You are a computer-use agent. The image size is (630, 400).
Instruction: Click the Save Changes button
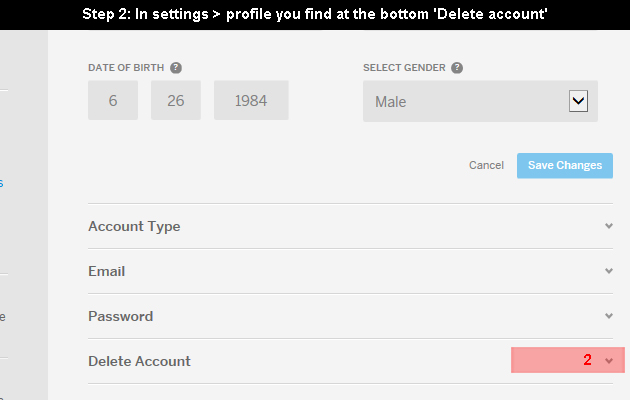565,165
